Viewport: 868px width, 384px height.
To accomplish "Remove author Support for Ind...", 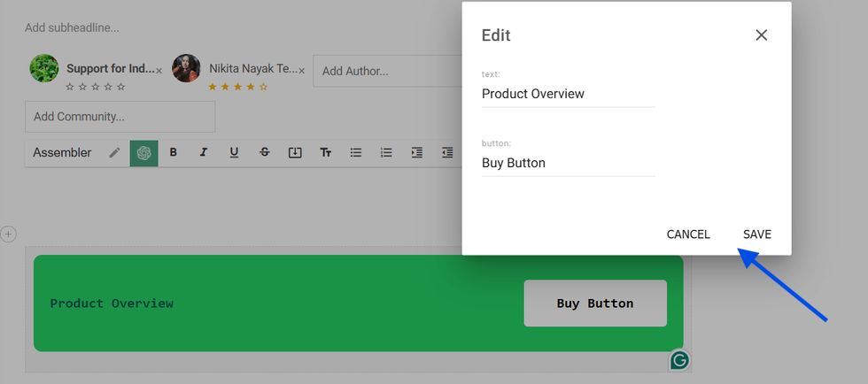I will 159,71.
